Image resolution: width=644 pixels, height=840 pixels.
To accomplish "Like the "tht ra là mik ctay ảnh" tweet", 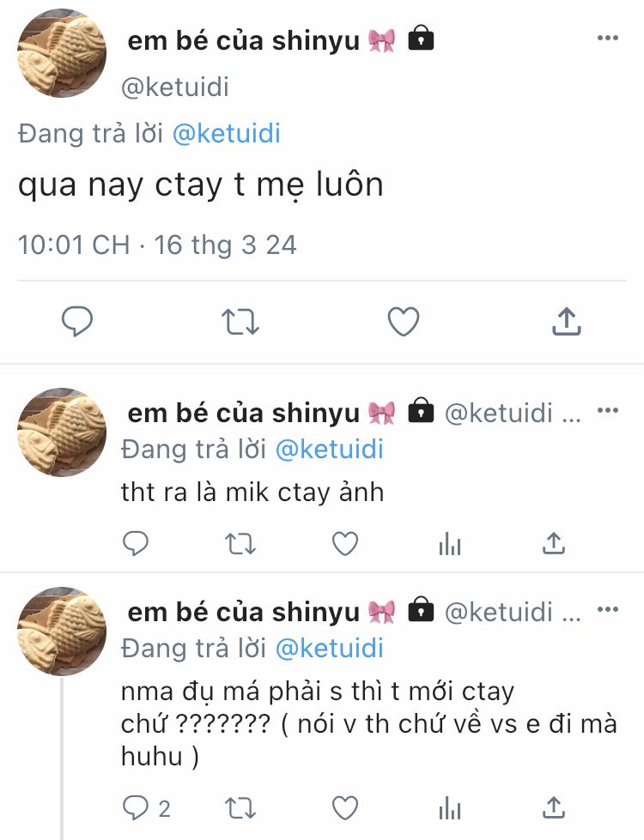I will pos(345,542).
